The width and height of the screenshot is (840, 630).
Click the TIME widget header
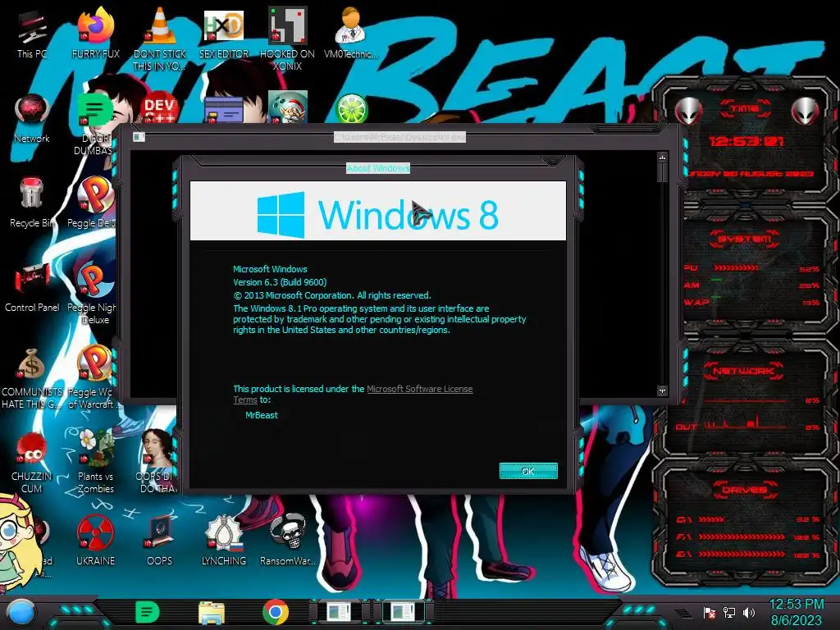coord(745,109)
